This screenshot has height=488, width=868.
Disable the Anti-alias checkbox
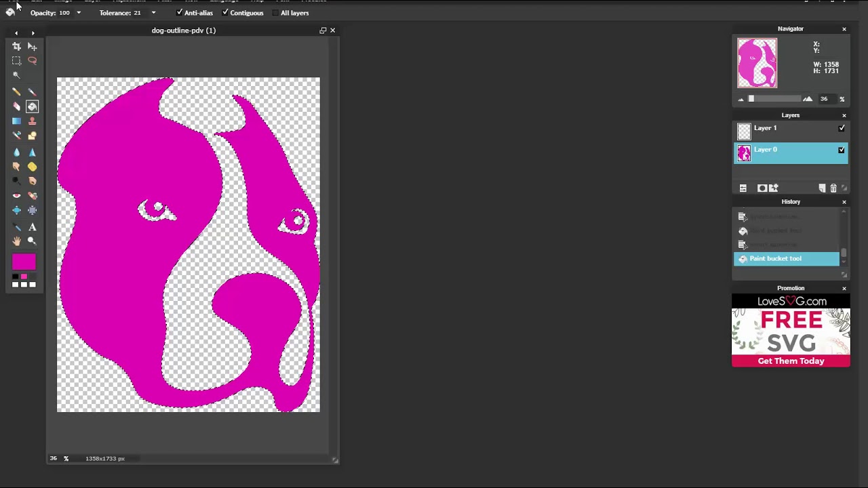pyautogui.click(x=180, y=13)
